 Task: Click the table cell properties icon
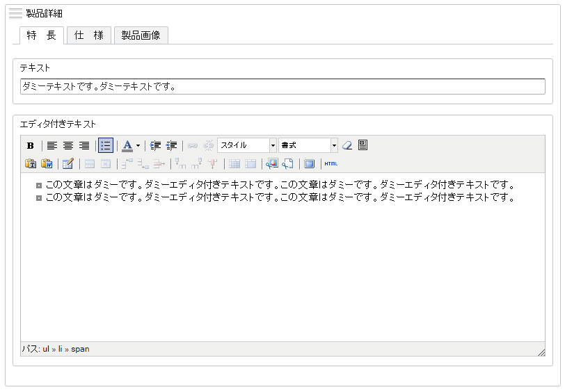point(106,164)
